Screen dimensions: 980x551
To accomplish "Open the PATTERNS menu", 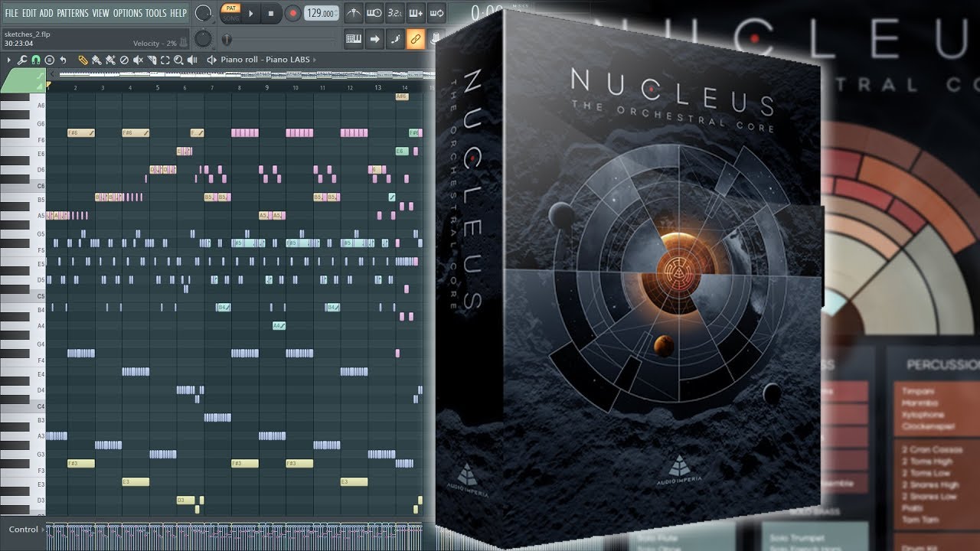I will click(x=73, y=13).
